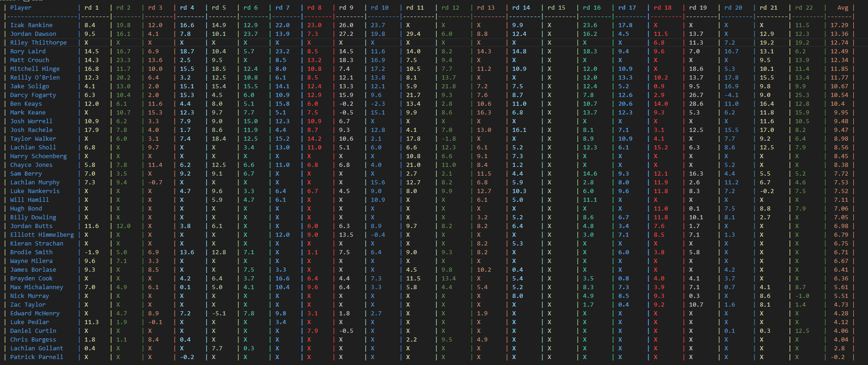Click player name 'Daniel Curtin'
This screenshot has height=365, width=868.
click(x=33, y=331)
